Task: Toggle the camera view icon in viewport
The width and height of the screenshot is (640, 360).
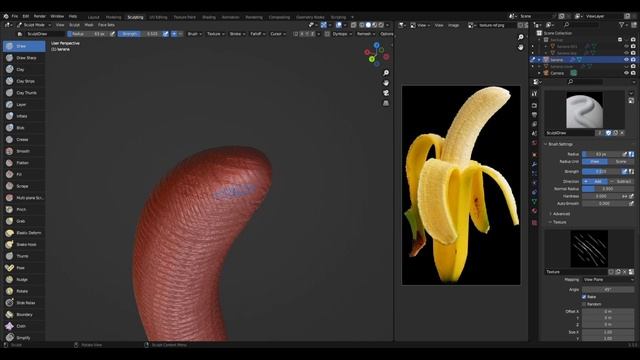Action: [x=386, y=93]
